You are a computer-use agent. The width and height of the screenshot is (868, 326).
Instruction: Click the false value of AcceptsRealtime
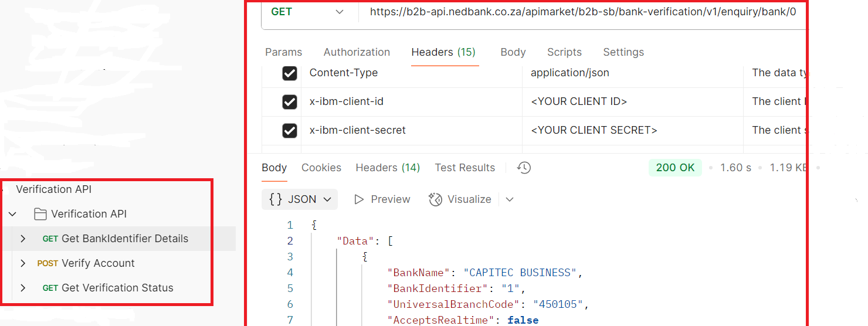(523, 320)
